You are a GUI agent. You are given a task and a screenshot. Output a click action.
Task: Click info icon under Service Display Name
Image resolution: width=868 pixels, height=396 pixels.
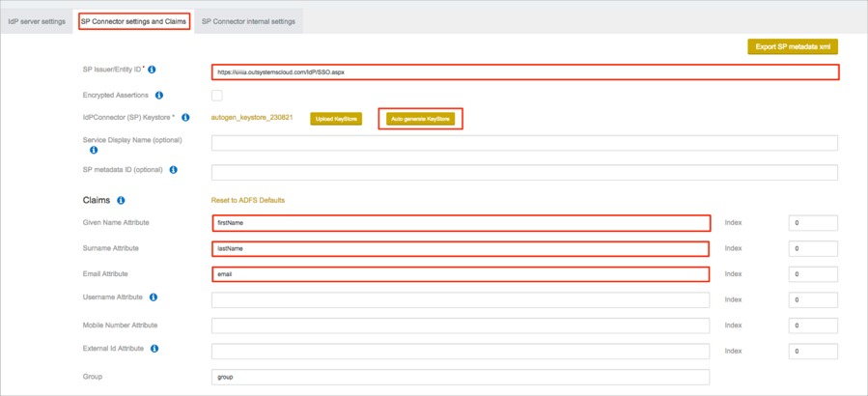coord(94,151)
